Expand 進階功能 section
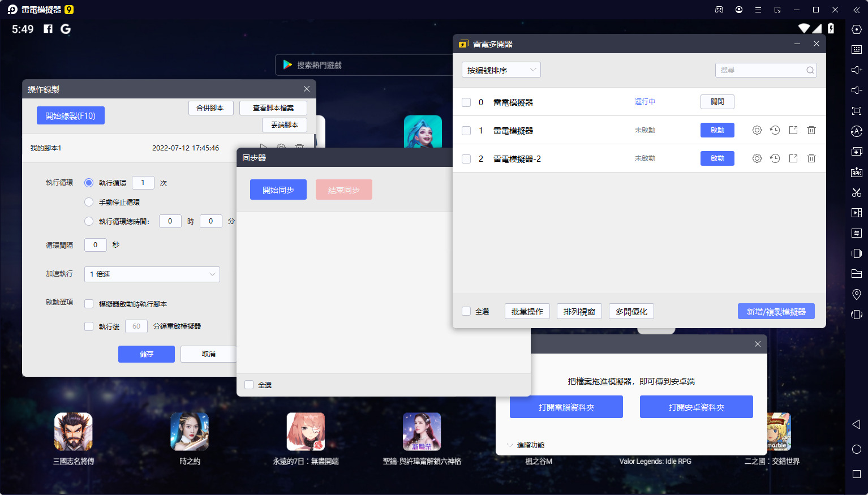Viewport: 868px width, 495px height. (526, 445)
